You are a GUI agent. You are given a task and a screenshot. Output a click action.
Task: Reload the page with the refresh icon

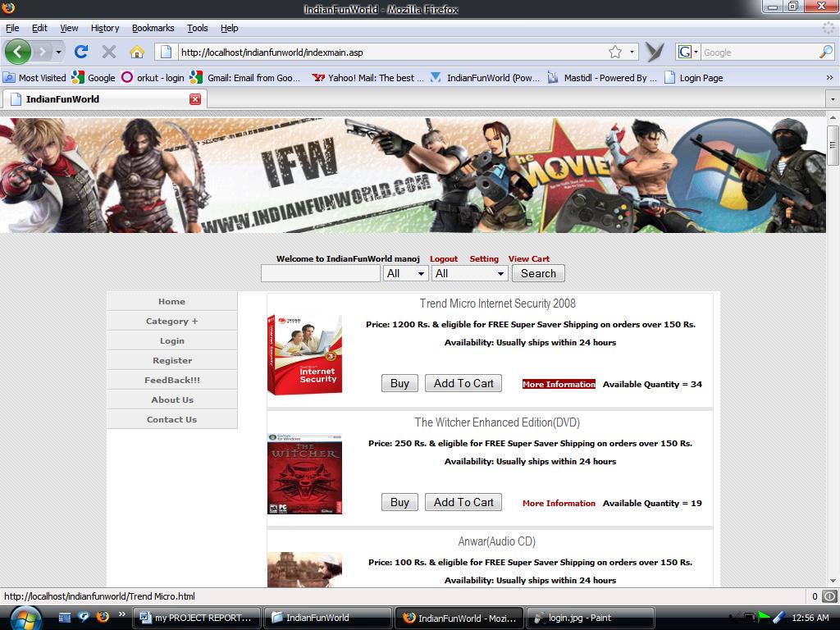point(80,52)
